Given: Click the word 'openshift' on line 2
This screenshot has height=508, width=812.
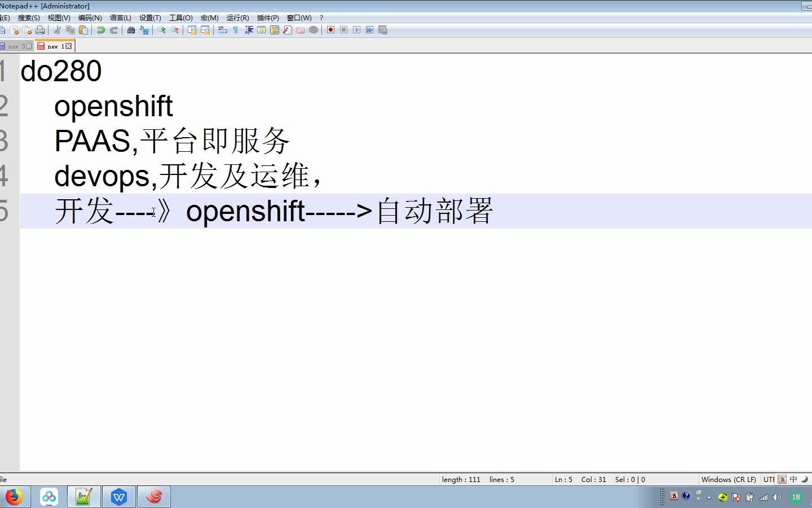Looking at the screenshot, I should [113, 106].
